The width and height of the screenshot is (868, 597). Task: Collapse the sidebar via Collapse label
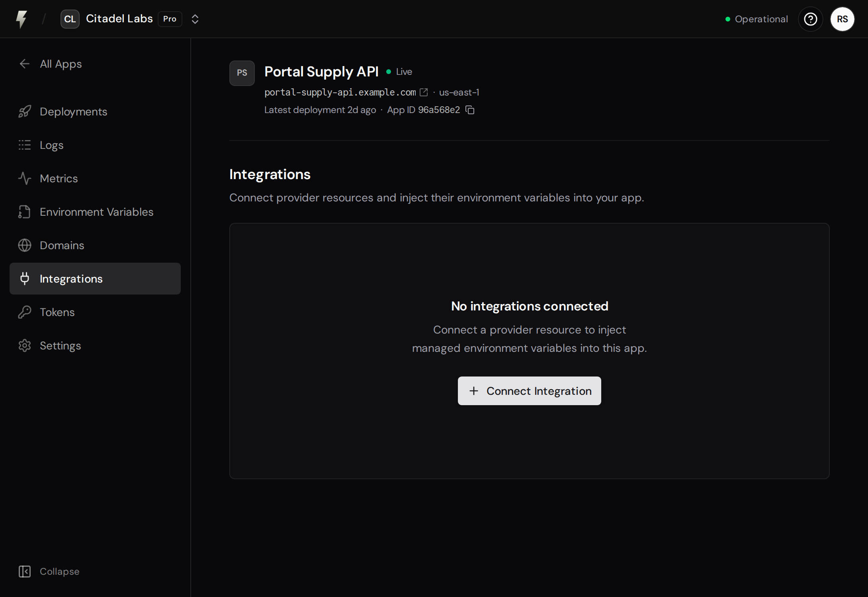tap(60, 572)
